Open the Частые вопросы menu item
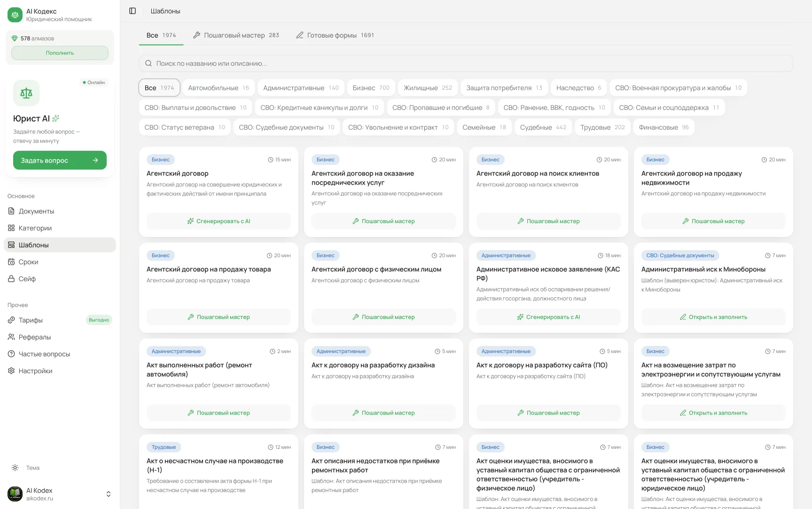Image resolution: width=812 pixels, height=509 pixels. tap(60, 354)
